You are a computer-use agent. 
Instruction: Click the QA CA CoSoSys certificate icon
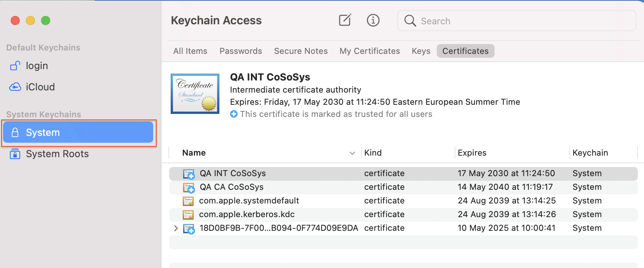click(189, 188)
